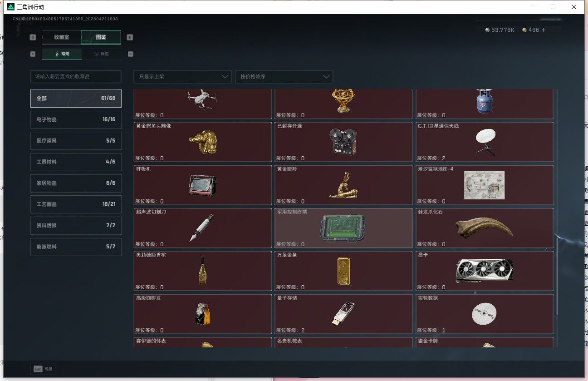
Task: Open the 赛伊德的怀表 pocket watch card
Action: click(202, 342)
